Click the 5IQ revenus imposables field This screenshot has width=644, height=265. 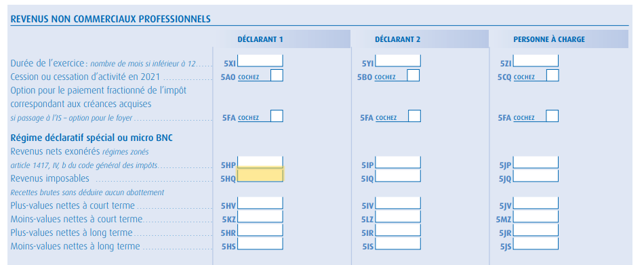point(398,176)
